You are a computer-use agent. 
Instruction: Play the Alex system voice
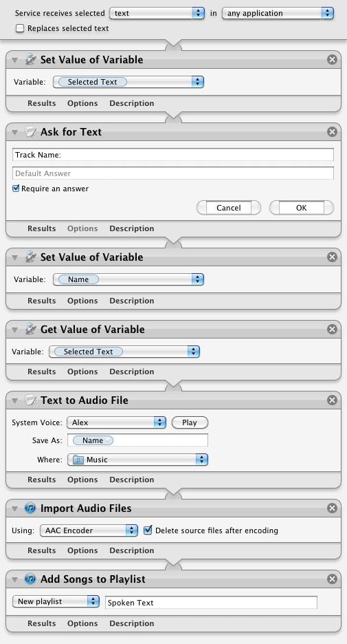click(x=190, y=422)
